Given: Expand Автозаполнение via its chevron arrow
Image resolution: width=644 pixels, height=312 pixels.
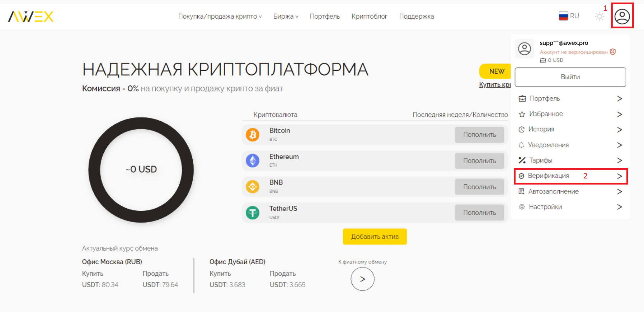Looking at the screenshot, I should point(620,192).
